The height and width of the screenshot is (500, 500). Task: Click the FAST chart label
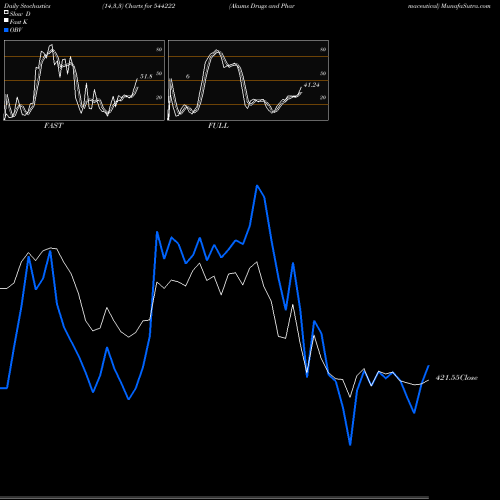point(53,126)
